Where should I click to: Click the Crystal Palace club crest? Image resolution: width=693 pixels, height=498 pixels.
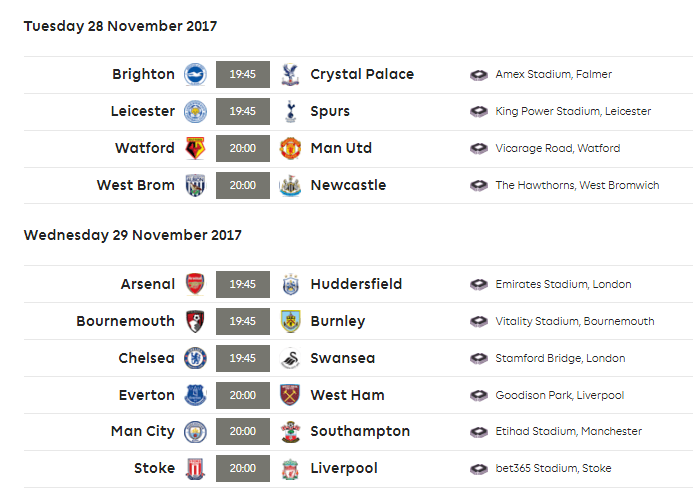pos(290,74)
